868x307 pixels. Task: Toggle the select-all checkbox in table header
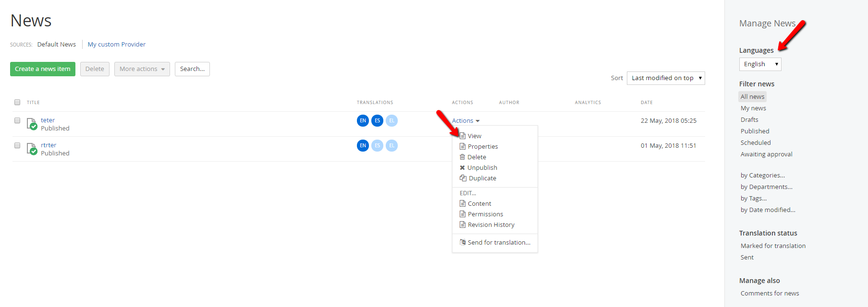point(17,102)
